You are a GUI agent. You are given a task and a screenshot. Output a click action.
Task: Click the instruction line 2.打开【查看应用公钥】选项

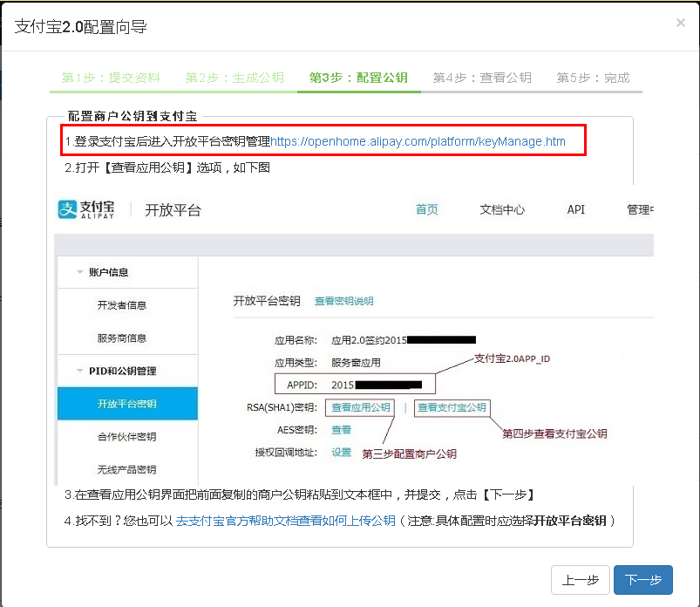click(x=167, y=167)
